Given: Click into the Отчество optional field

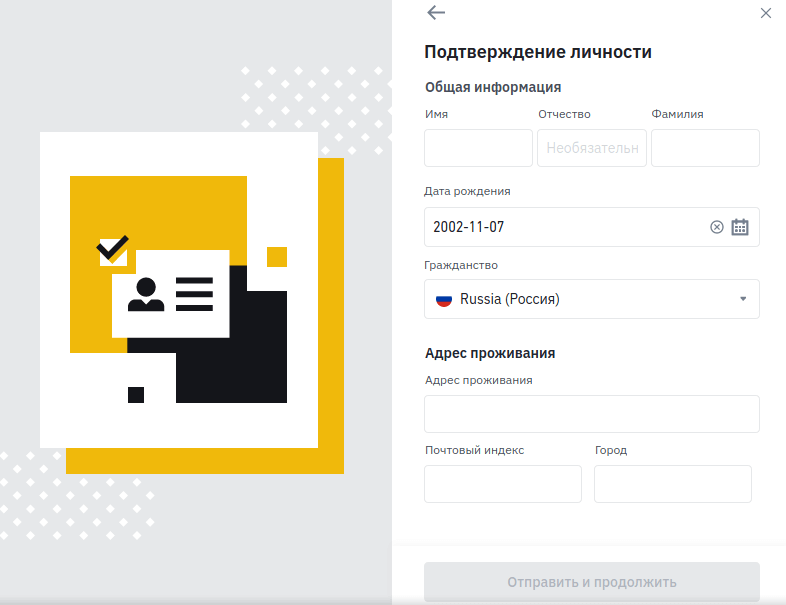Looking at the screenshot, I should [592, 148].
